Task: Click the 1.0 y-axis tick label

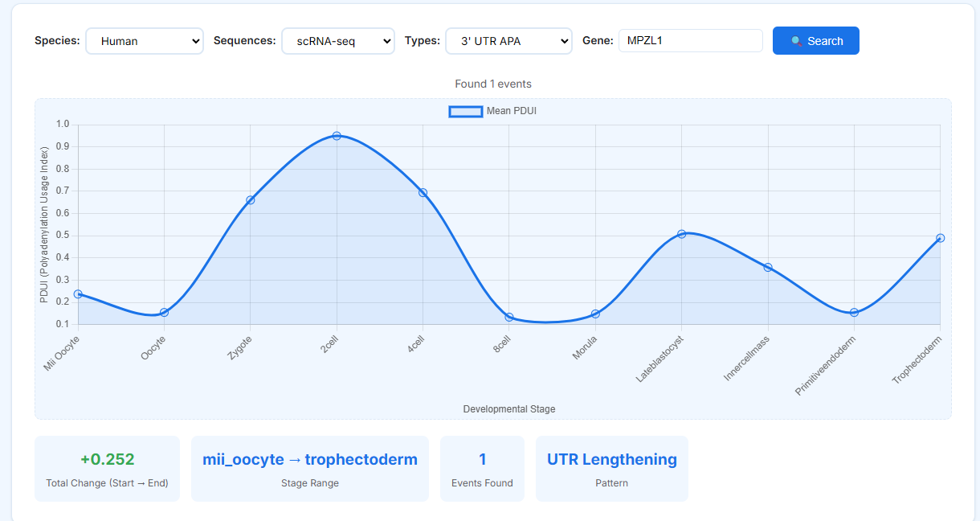Action: tap(63, 125)
